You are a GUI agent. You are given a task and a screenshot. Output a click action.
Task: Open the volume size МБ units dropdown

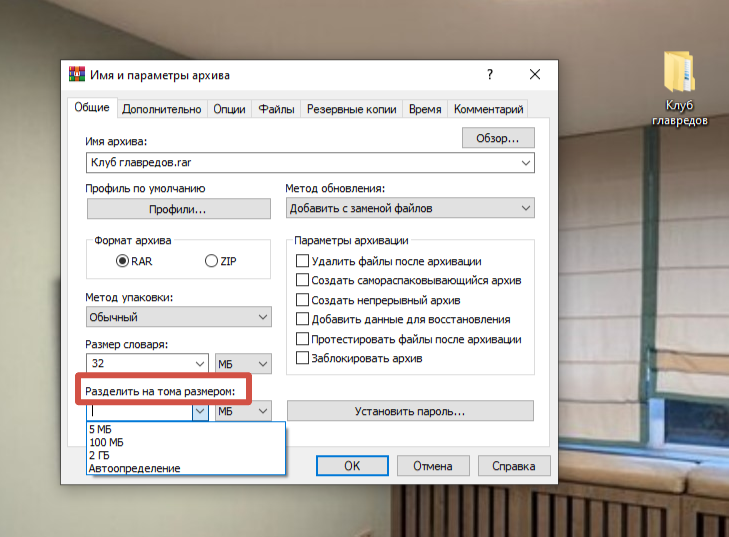point(243,411)
